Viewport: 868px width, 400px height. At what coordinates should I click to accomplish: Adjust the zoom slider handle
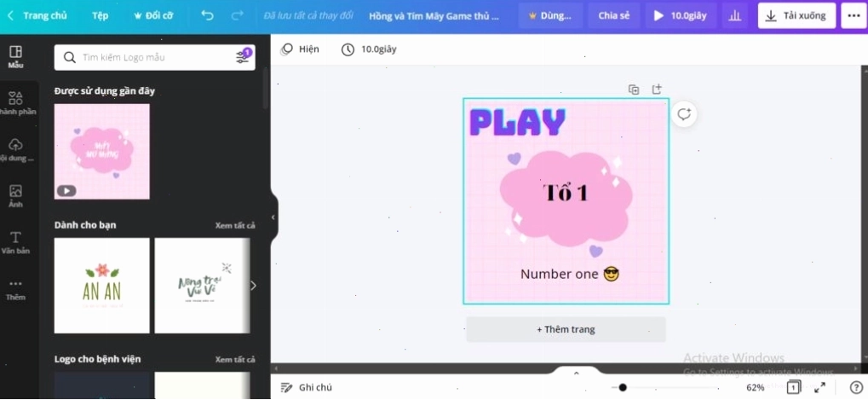click(623, 387)
